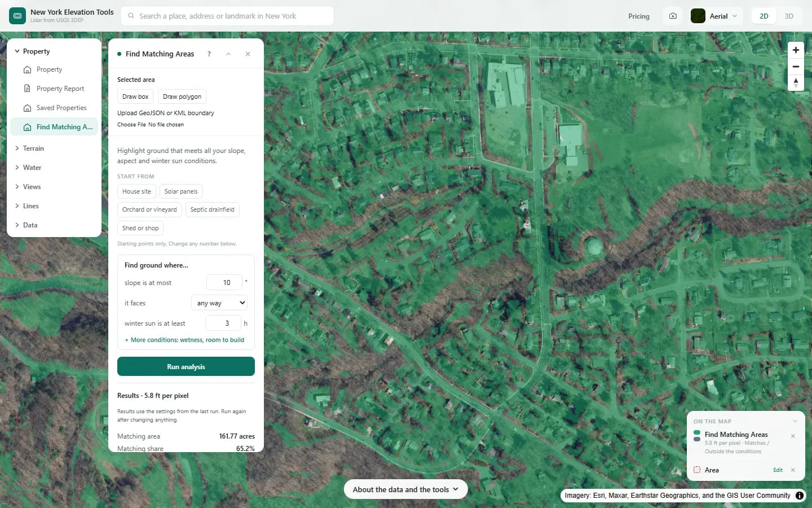The height and width of the screenshot is (508, 812).
Task: Click the Saved Properties house icon
Action: 27,108
